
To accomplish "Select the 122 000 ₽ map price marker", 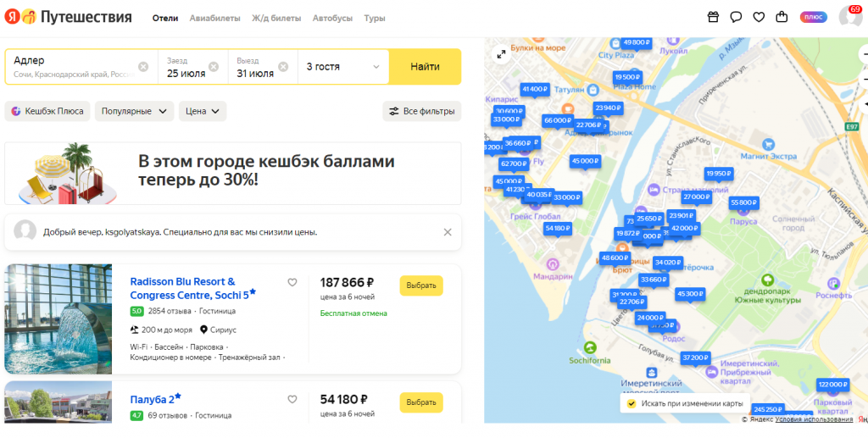I will [832, 385].
